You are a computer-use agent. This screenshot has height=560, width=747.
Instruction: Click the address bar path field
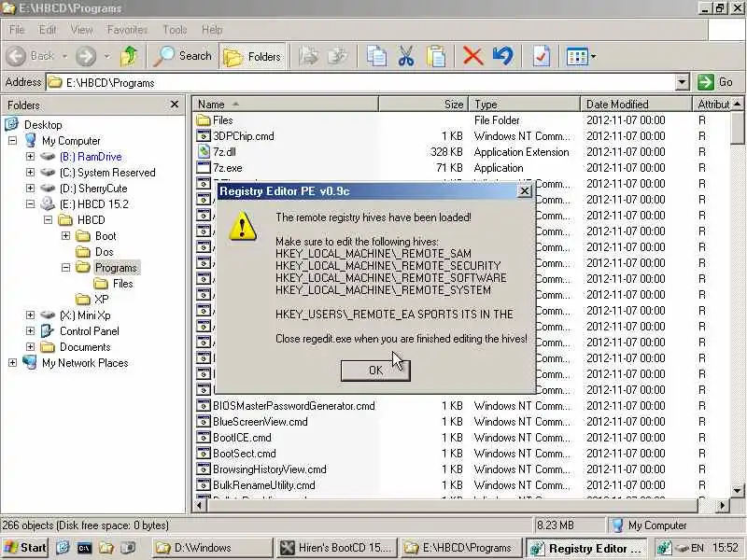[360, 82]
